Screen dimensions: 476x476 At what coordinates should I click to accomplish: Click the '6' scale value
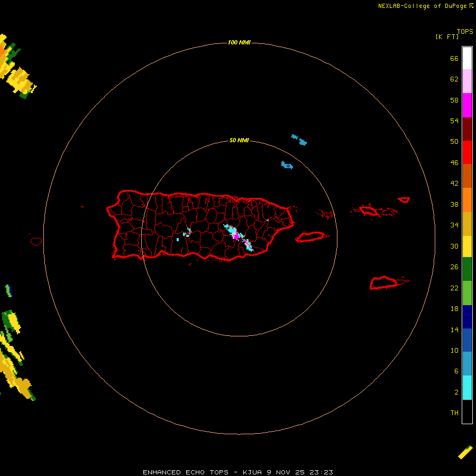click(x=456, y=371)
